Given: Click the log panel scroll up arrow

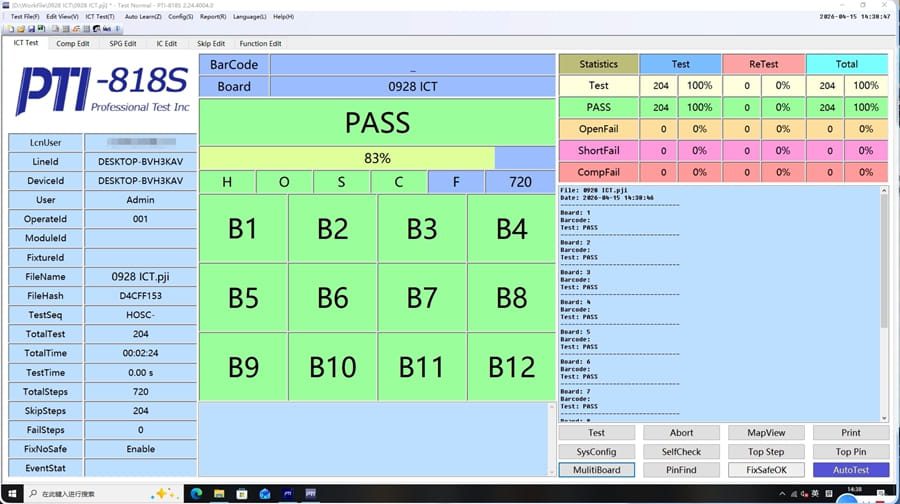Looking at the screenshot, I should 884,190.
